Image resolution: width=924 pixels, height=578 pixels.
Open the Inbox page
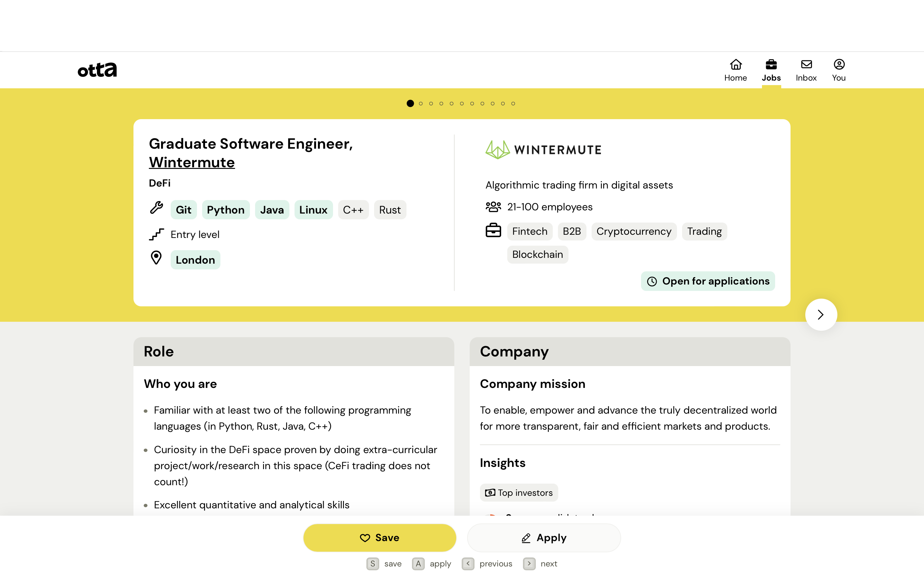(x=806, y=70)
